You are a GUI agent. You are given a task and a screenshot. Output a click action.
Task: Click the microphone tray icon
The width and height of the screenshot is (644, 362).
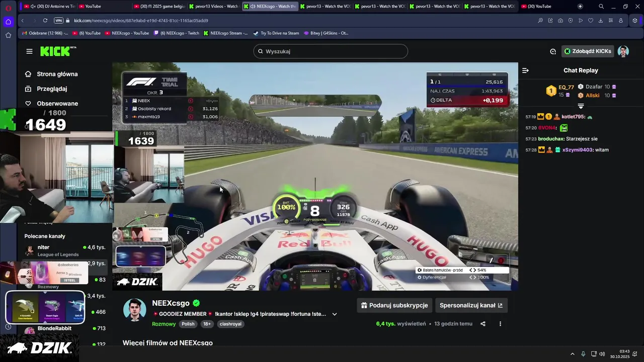[583, 354]
